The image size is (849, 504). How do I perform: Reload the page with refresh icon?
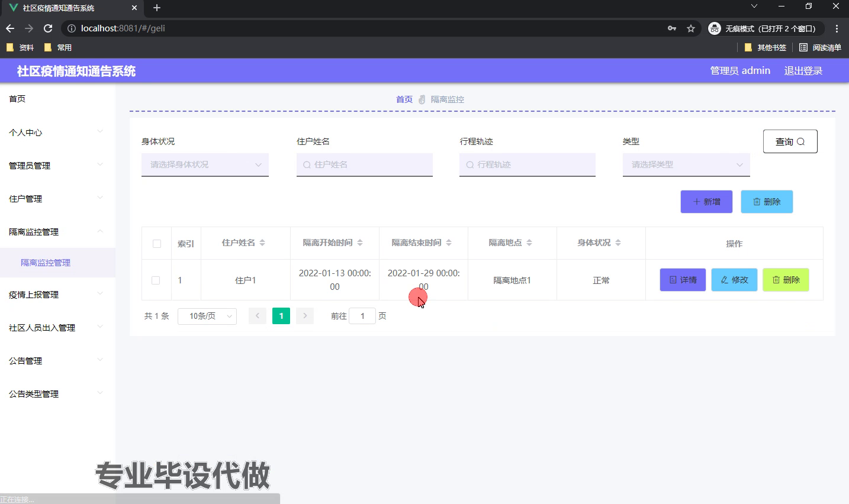tap(48, 28)
